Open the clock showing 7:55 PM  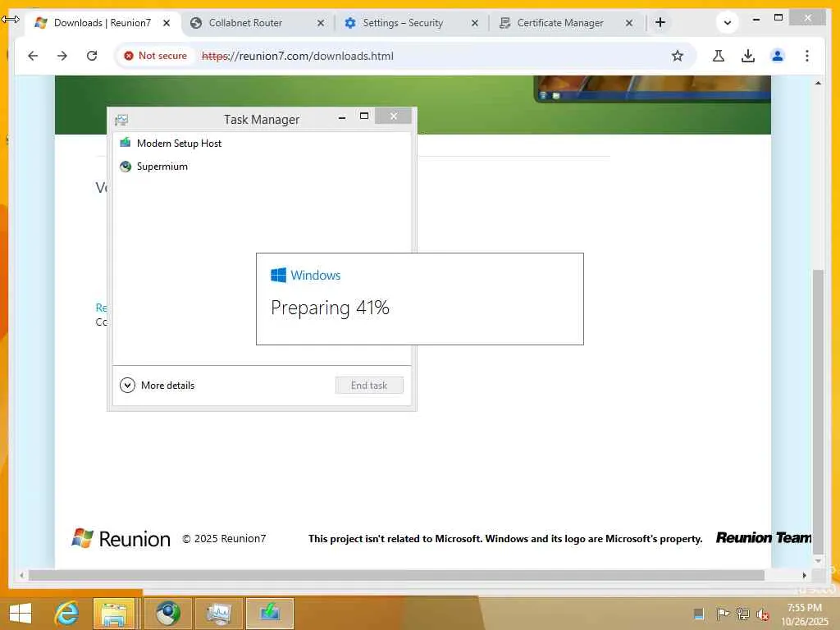(x=805, y=614)
